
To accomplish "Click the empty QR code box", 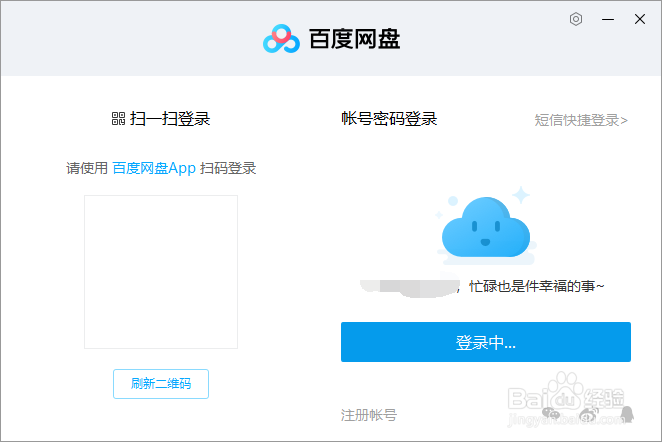I will [161, 272].
